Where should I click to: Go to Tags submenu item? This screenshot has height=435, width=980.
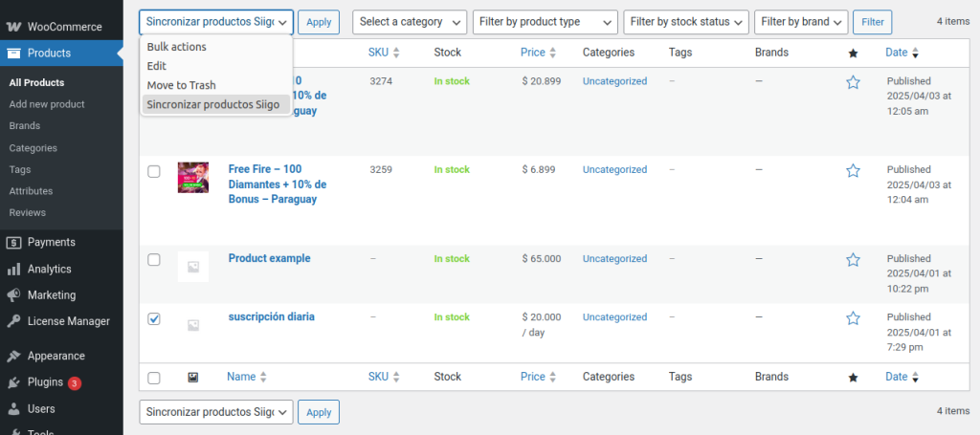(20, 169)
